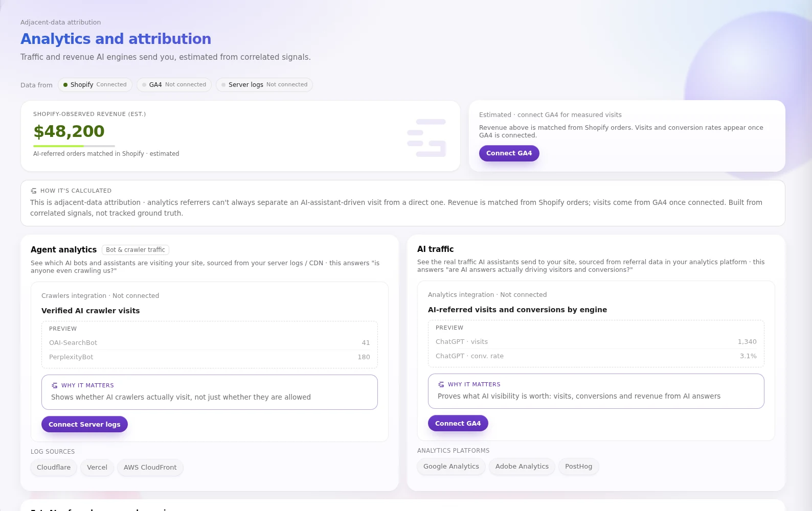Click the Why it matters icon in AI traffic

[x=441, y=384]
